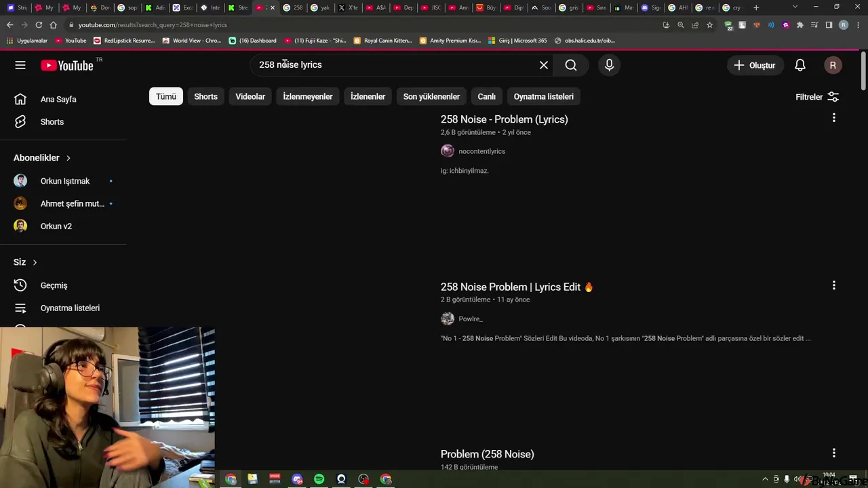Go back with the browser back arrow
868x488 pixels.
pos(9,25)
